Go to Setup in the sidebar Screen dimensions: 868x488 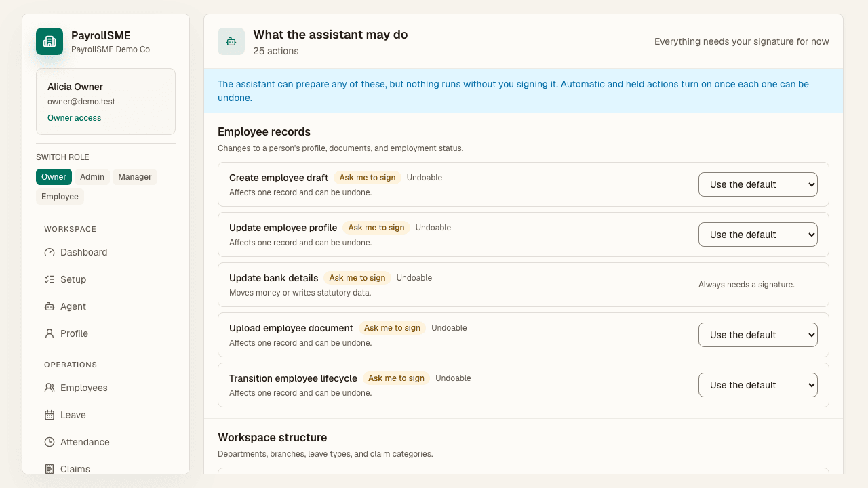106,279
